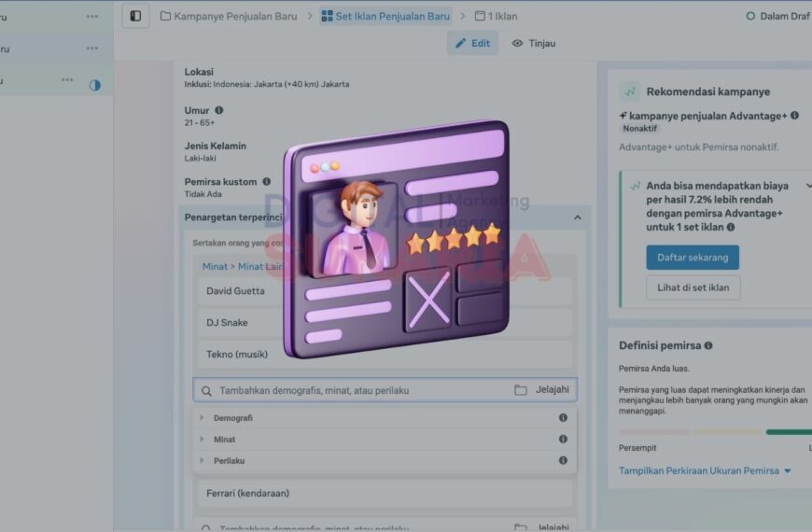Switch to Tinjau view
This screenshot has width=812, height=532.
pos(534,43)
